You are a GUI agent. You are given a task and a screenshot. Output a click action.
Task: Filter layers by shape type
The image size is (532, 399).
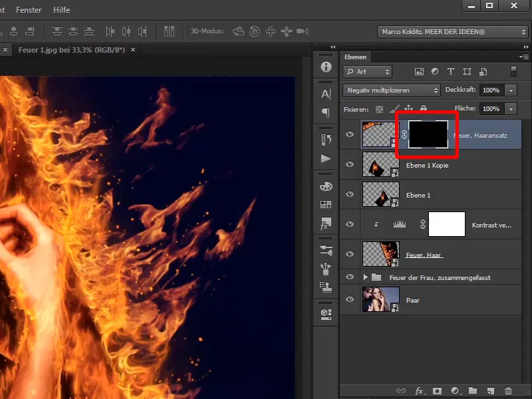(467, 72)
